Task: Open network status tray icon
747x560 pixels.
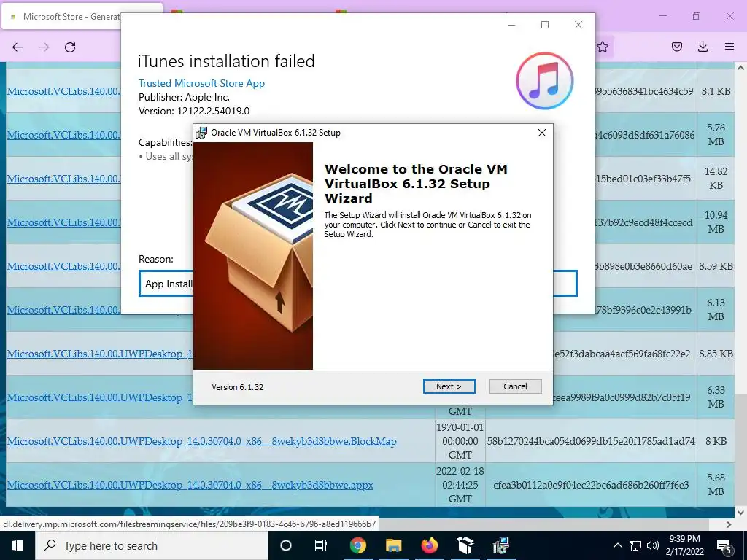Action: 635,545
